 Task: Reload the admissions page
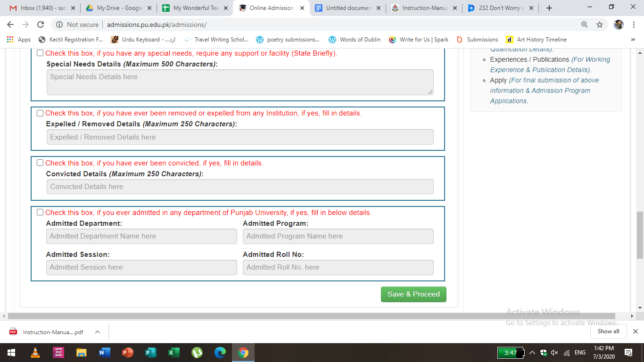click(x=41, y=25)
